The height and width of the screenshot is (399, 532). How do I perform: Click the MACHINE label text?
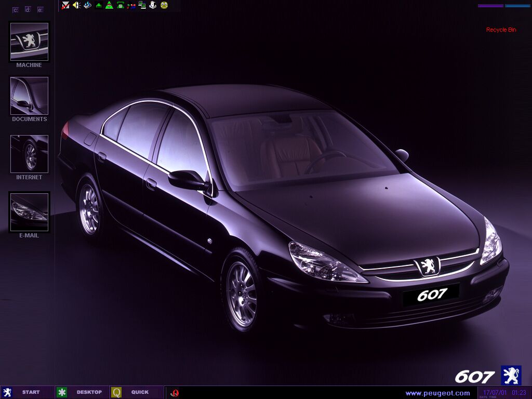pos(29,65)
